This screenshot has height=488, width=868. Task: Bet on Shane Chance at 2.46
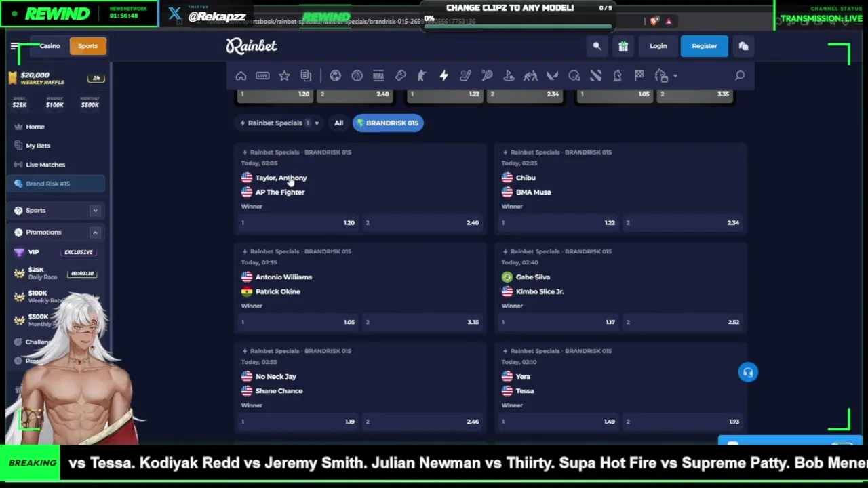pos(423,422)
